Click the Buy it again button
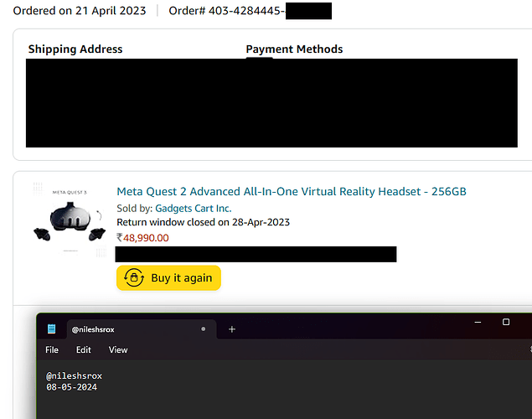 pos(168,278)
